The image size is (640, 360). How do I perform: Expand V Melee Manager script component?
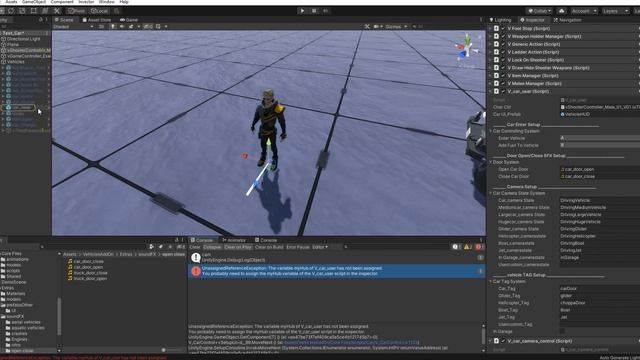[x=490, y=84]
